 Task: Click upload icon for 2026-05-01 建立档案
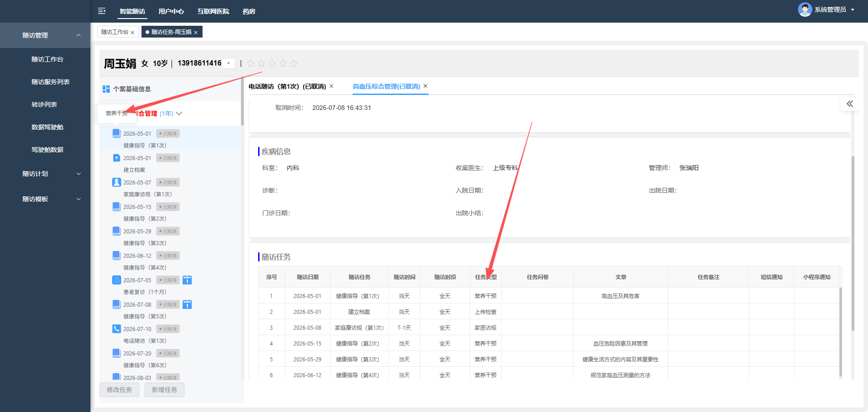click(117, 158)
